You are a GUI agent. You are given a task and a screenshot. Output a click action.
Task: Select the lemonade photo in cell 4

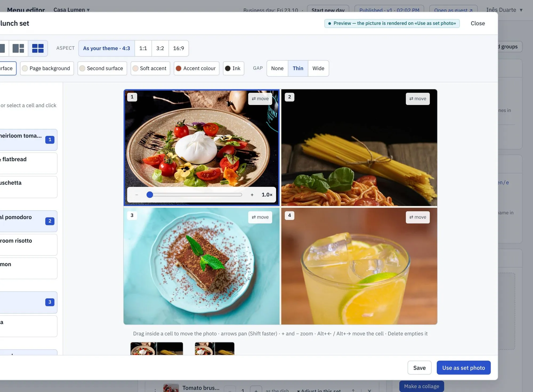click(x=359, y=266)
